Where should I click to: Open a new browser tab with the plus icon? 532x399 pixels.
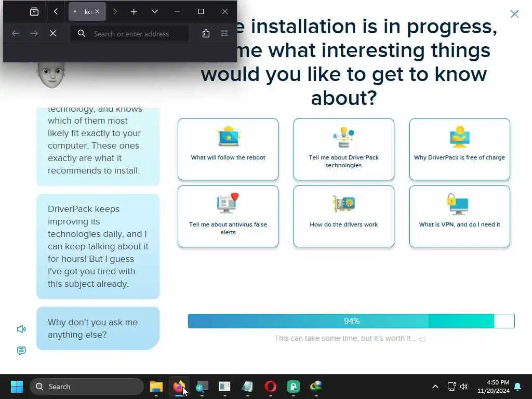tap(134, 12)
